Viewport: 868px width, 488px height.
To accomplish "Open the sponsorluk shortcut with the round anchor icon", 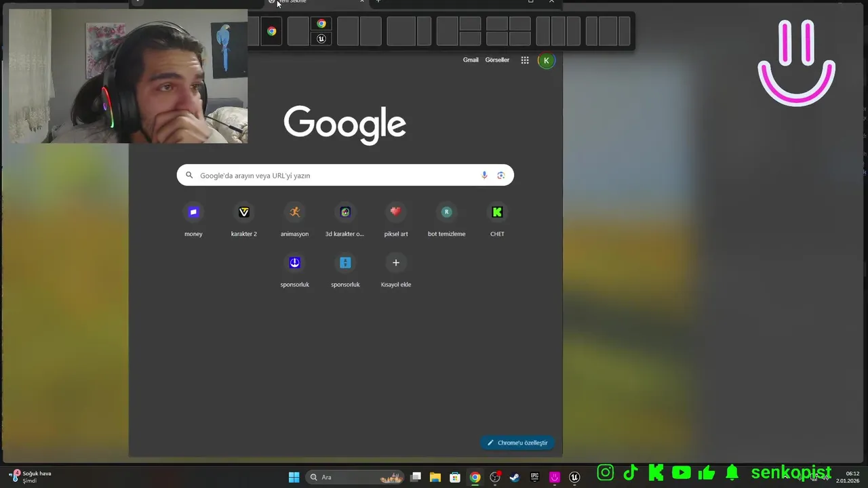I will click(x=294, y=271).
